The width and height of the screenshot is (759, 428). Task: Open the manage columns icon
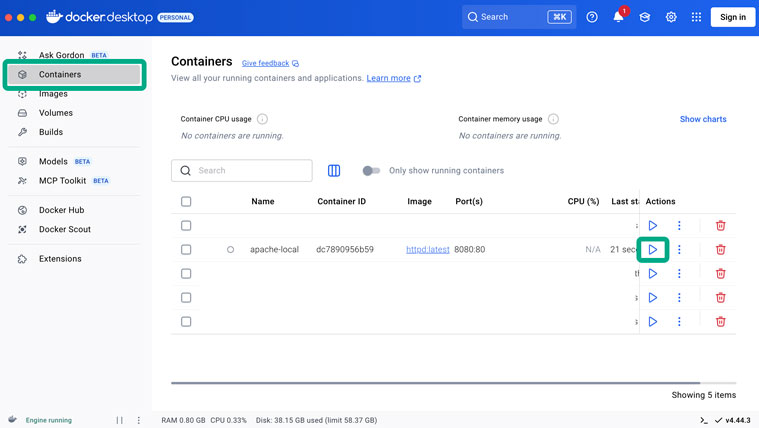(334, 170)
